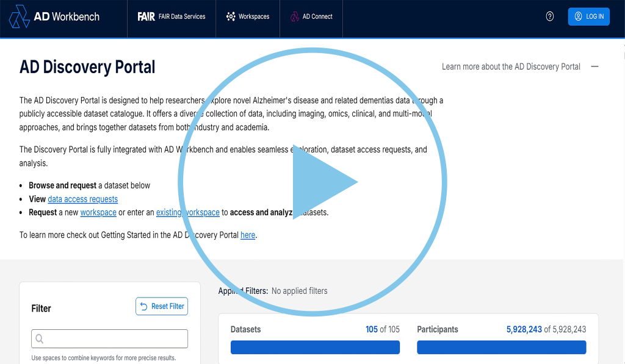Click the AD Workbench logo
Screen dimensions: 625x364
[54, 16]
